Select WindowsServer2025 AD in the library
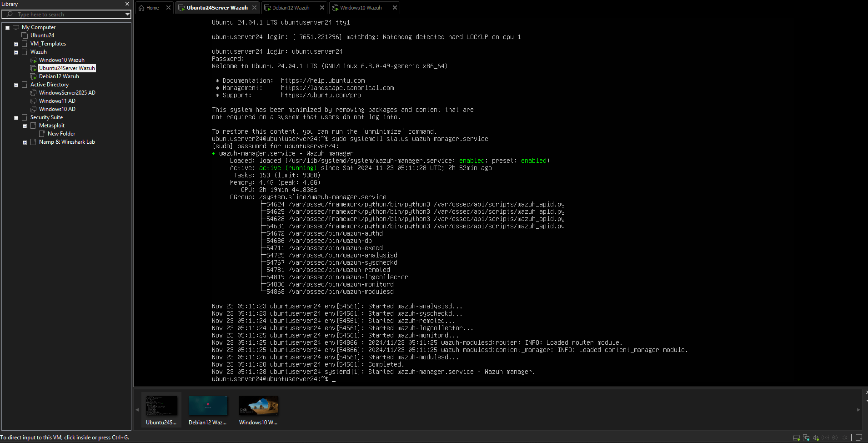 (x=67, y=93)
